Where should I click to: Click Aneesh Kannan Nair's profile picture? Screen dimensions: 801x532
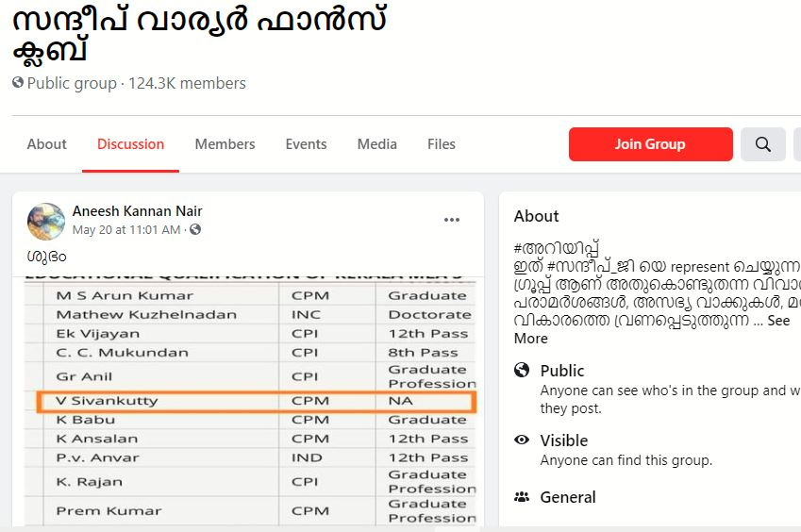46,220
